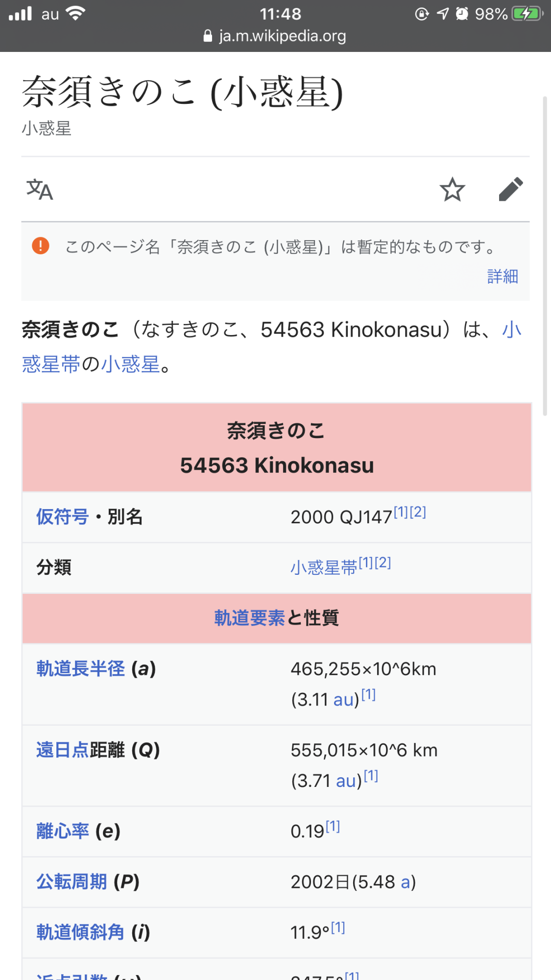Open the 離心率 link
The width and height of the screenshot is (551, 980).
(x=63, y=831)
